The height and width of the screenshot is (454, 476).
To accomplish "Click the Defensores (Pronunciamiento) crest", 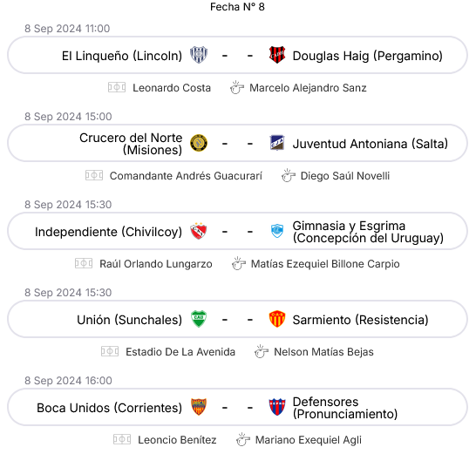I will point(277,407).
